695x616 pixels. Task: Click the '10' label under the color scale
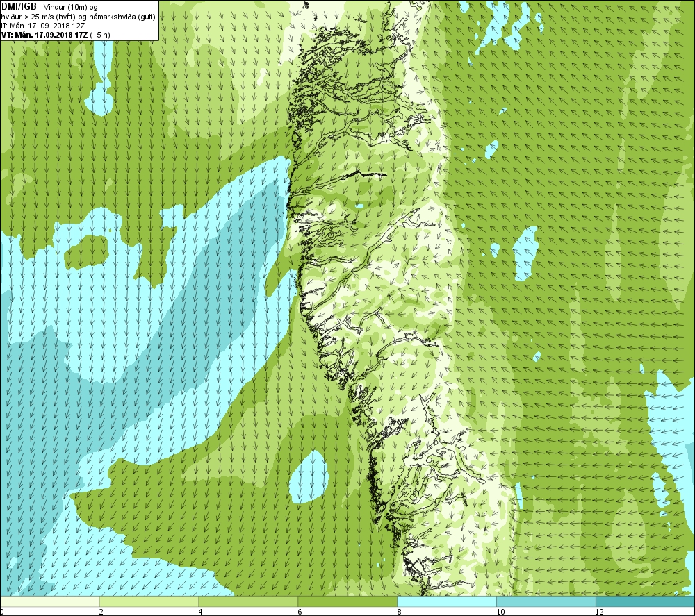tap(500, 612)
